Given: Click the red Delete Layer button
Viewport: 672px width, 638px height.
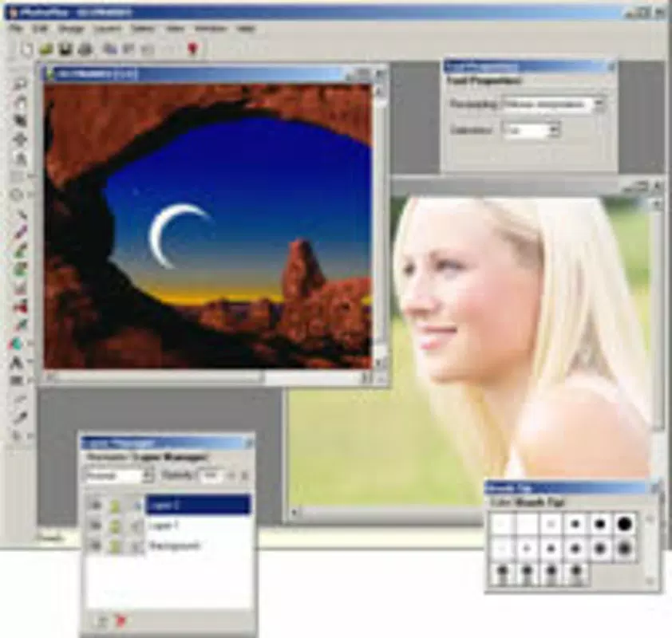Looking at the screenshot, I should pyautogui.click(x=121, y=621).
